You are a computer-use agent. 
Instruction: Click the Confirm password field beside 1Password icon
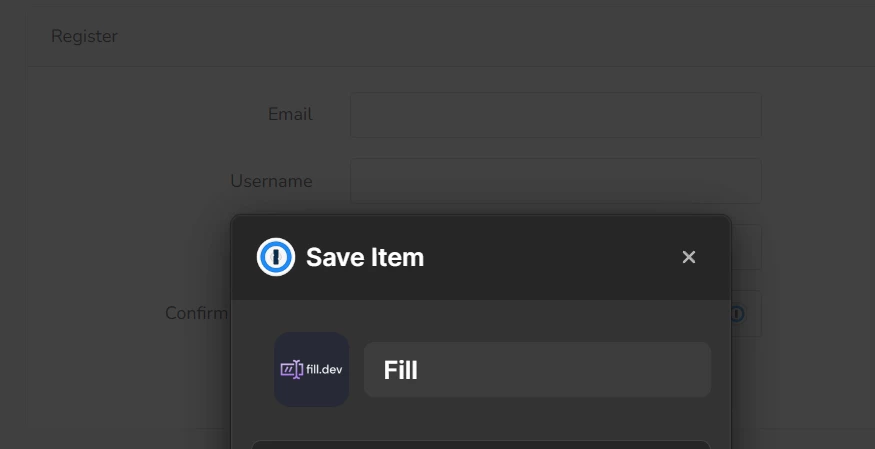coord(747,313)
